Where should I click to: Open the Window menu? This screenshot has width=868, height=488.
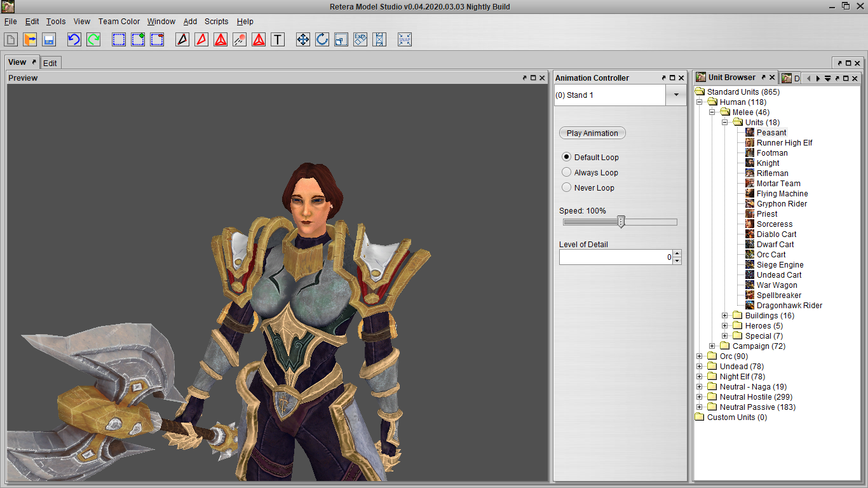tap(161, 21)
